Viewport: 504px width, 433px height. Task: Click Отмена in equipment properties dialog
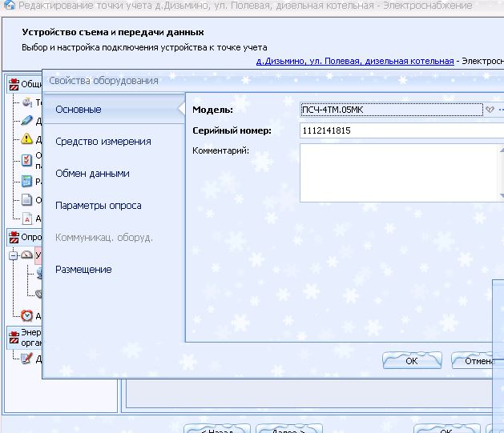[x=472, y=361]
